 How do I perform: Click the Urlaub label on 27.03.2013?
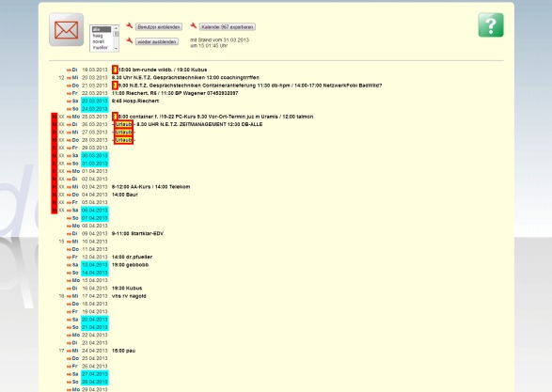123,133
